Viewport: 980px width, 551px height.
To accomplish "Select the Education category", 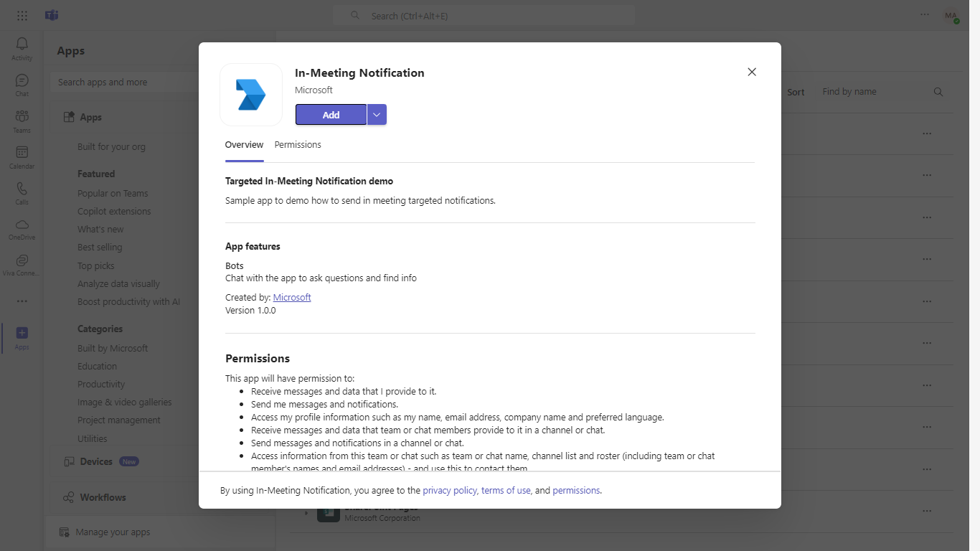I will [98, 367].
